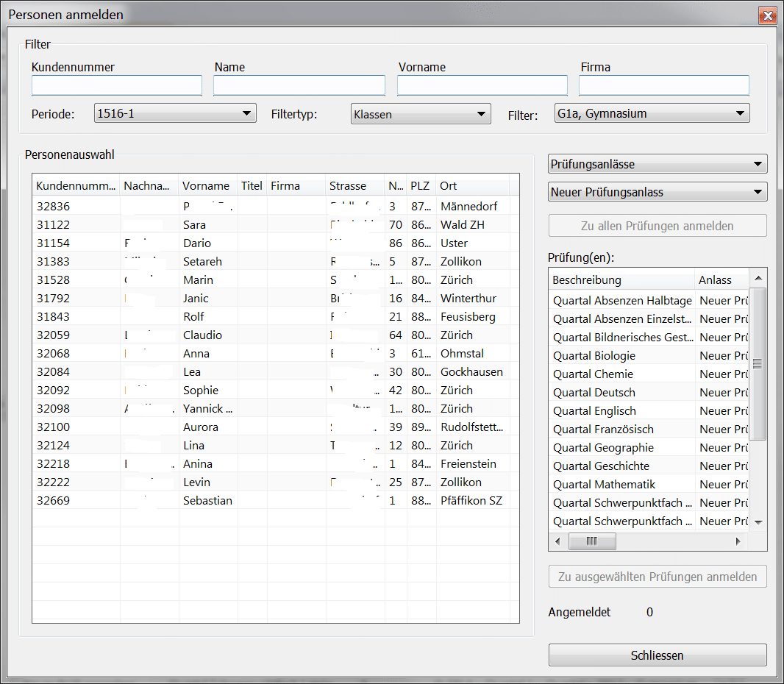784x684 pixels.
Task: Expand the Filtertyp dropdown set to Klassen
Action: coord(420,114)
